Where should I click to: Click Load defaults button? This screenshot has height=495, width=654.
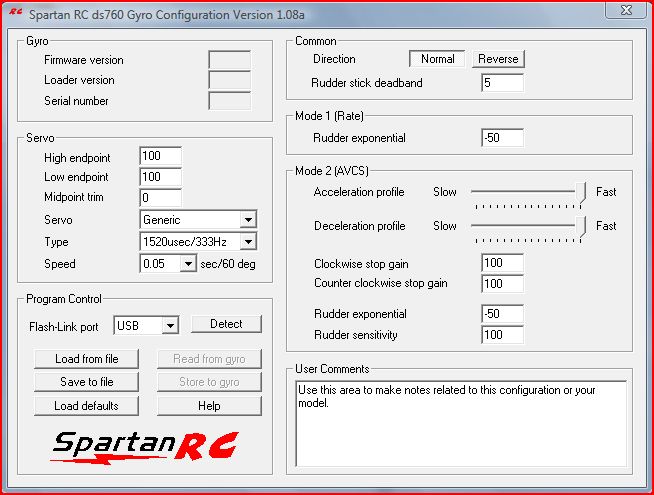click(x=86, y=406)
